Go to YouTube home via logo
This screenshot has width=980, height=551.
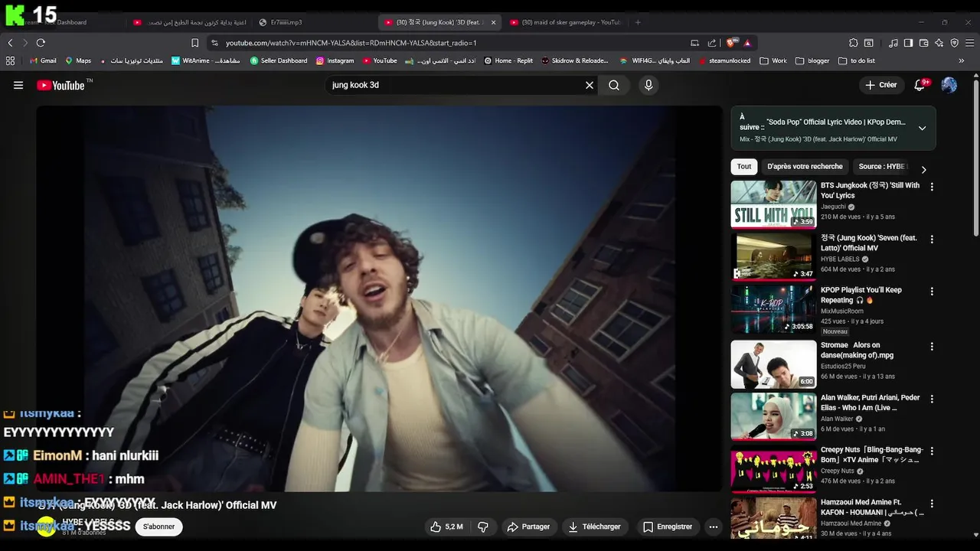tap(60, 85)
